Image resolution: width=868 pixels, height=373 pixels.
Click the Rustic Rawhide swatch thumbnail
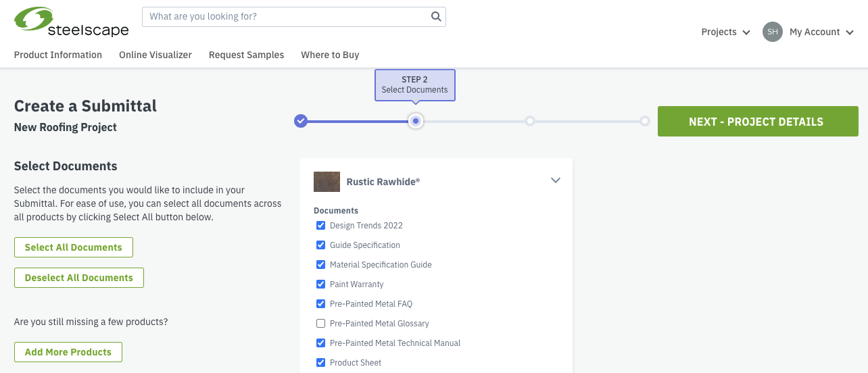coord(327,182)
